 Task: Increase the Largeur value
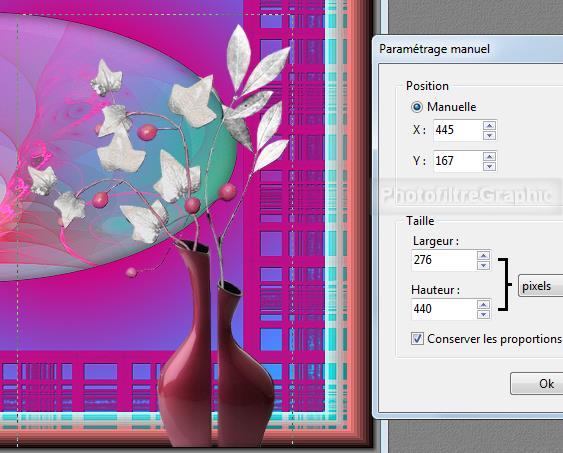point(483,255)
